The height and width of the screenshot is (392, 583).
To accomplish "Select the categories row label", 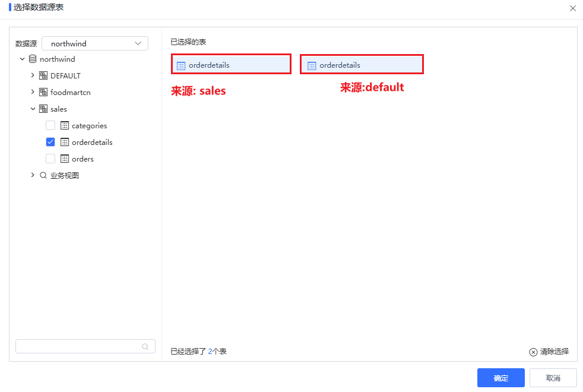I will 89,126.
